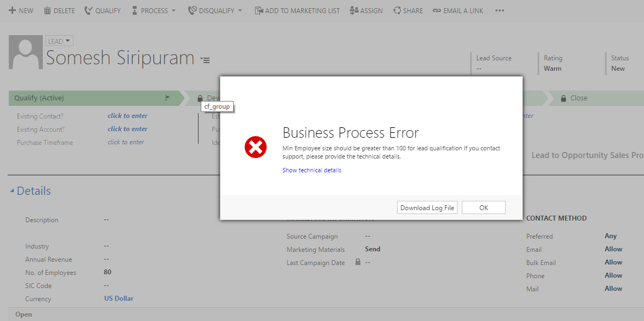Click the Business Process Error heading
Viewport: 644px width, 321px height.
(x=351, y=133)
